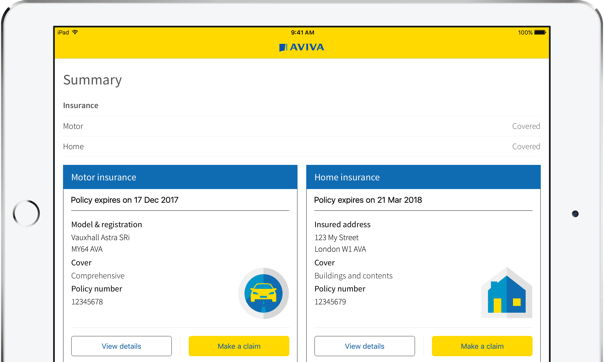Tap the iPad home button
Viewport: 604px width, 362px height.
26,213
